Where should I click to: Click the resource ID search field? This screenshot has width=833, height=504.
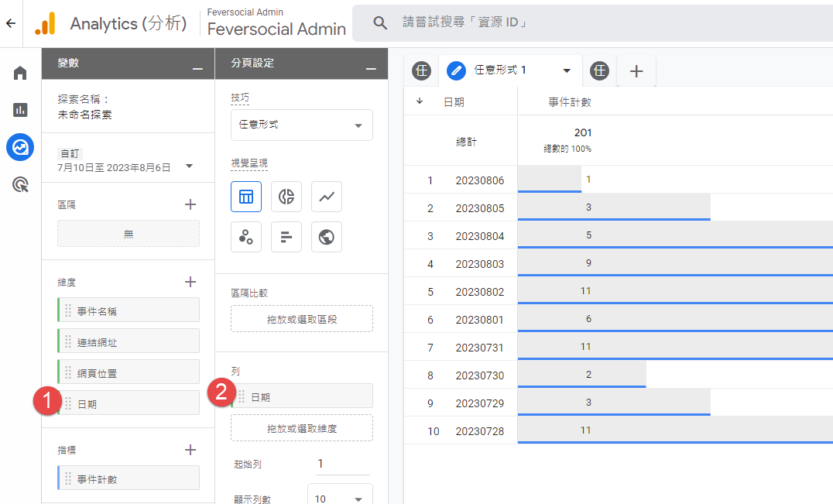coord(588,23)
